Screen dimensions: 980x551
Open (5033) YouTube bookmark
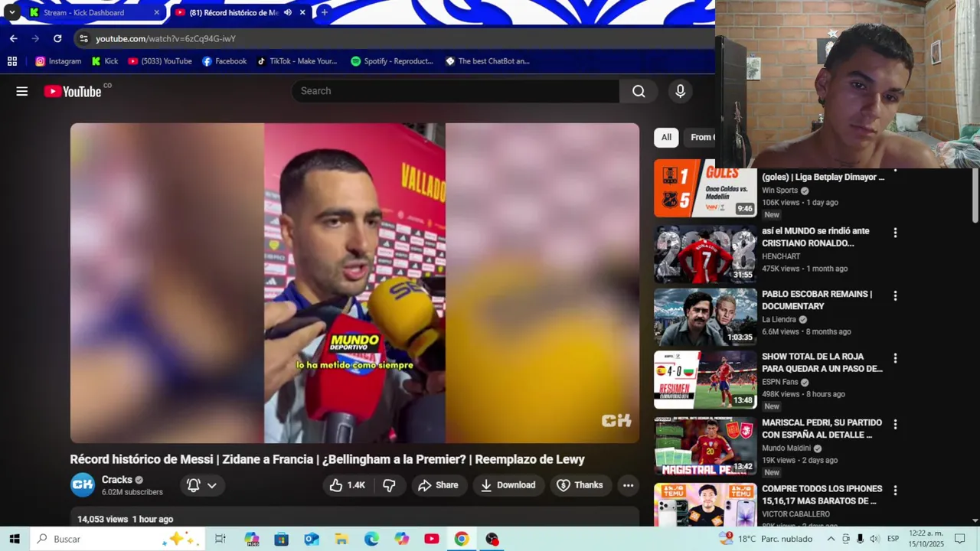160,61
